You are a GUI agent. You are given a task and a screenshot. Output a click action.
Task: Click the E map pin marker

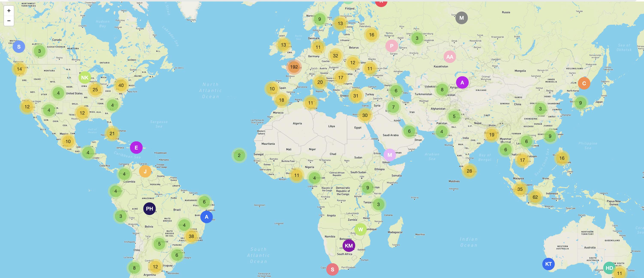[x=136, y=147]
